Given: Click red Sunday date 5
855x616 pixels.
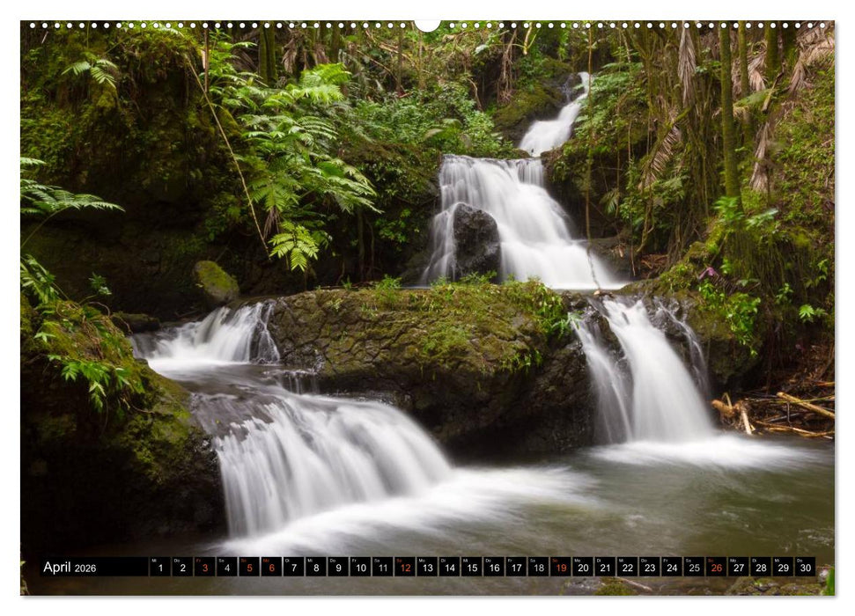Looking at the screenshot, I should [x=249, y=568].
